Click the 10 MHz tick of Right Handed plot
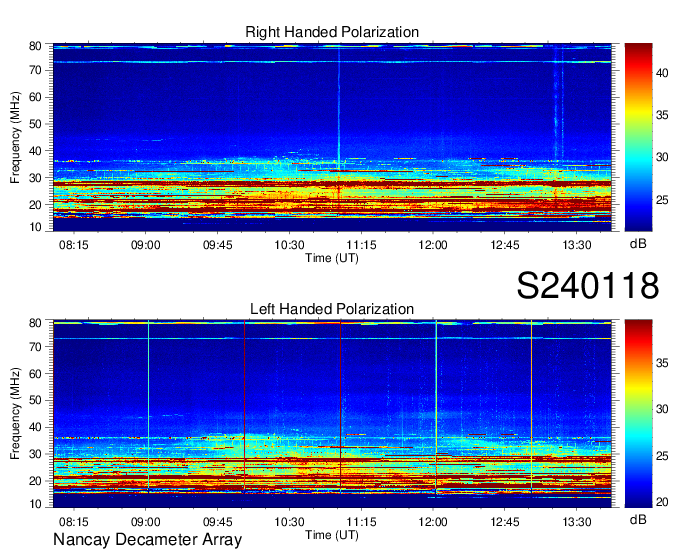 tap(35, 227)
